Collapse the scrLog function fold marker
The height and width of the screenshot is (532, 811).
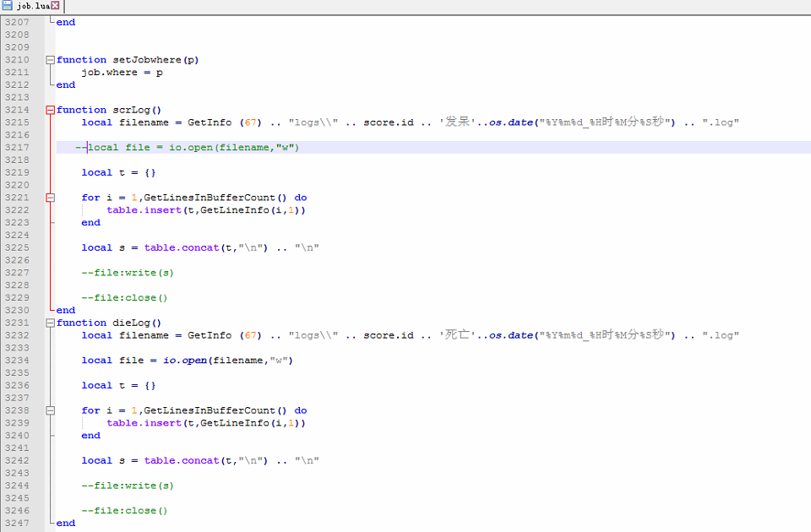(x=50, y=110)
